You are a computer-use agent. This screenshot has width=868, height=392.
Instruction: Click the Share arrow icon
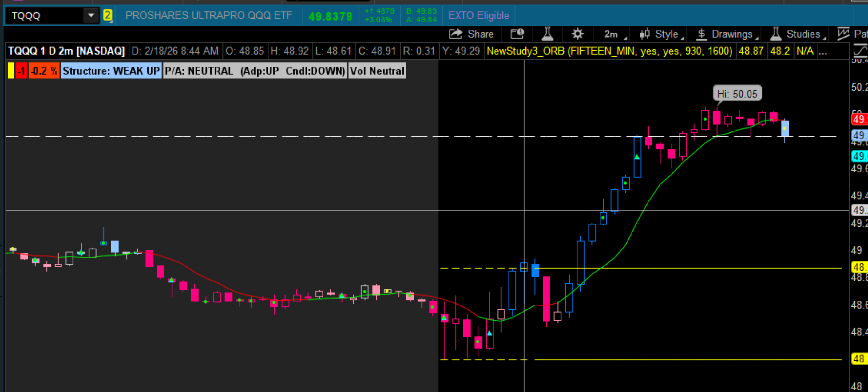coord(456,34)
